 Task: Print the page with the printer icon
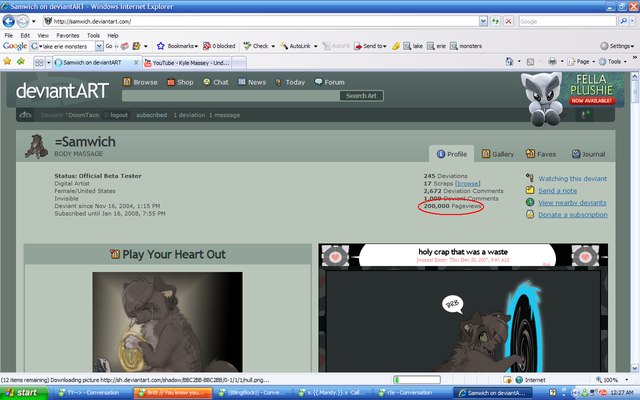552,62
